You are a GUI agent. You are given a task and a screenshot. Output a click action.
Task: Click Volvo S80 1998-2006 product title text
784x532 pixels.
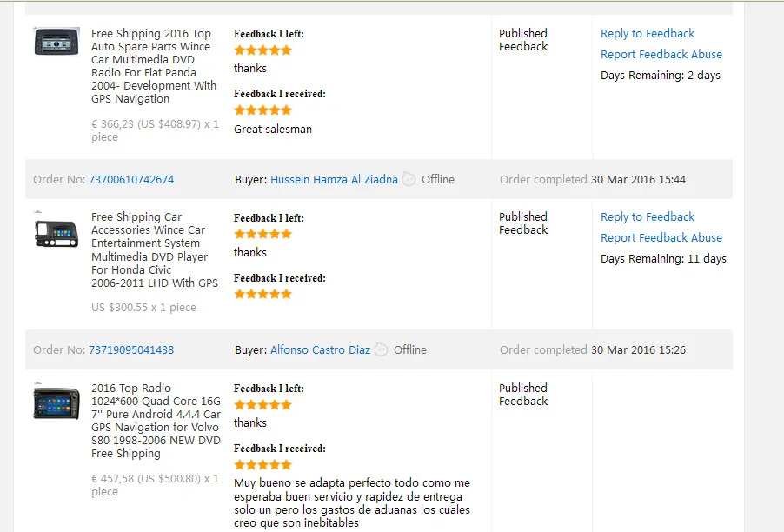tap(156, 421)
